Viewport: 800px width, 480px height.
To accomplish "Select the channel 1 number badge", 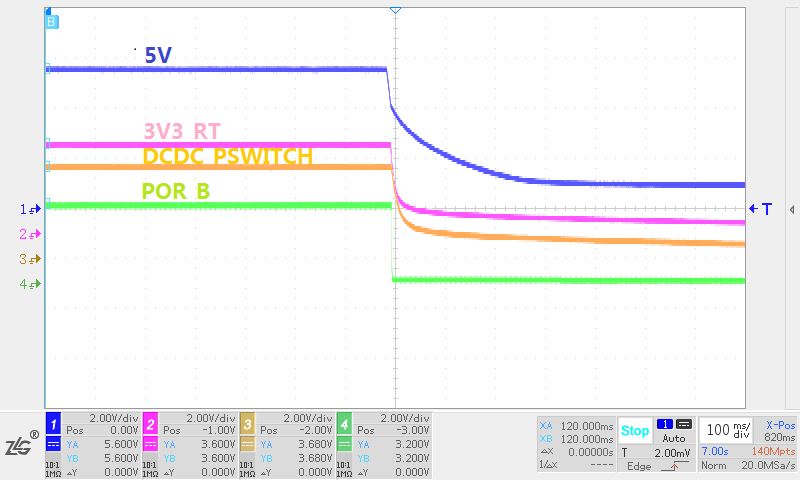I will click(x=54, y=424).
